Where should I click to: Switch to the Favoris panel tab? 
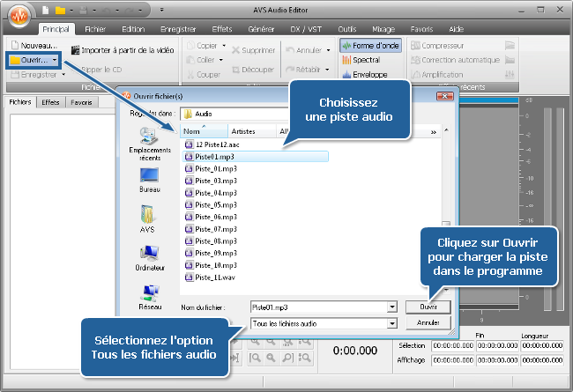[82, 102]
